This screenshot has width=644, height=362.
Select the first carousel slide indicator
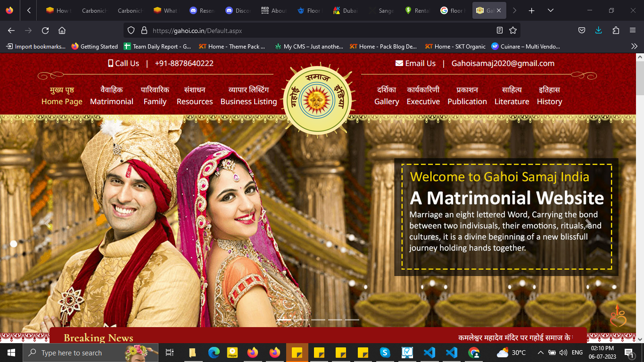tap(284, 320)
